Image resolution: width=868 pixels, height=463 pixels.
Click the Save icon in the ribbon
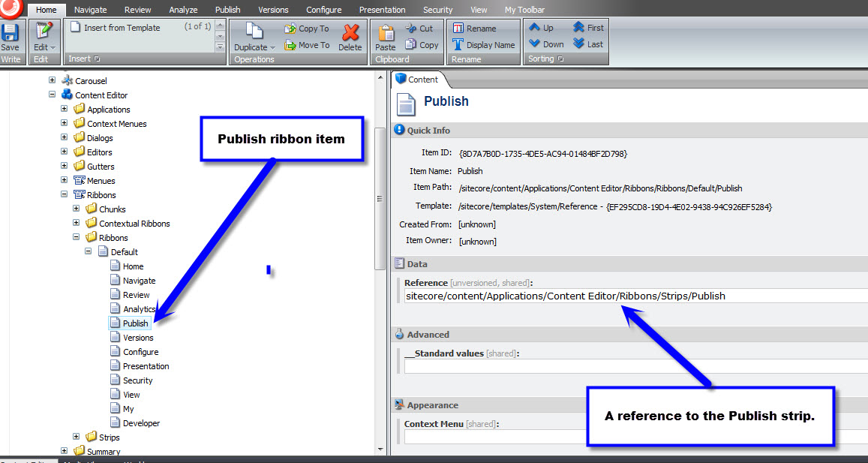[x=10, y=34]
